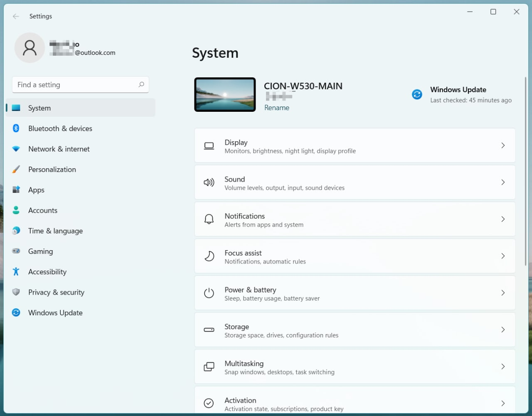Screen dimensions: 532x416
Task: Click the Windows Update sync icon at top right
Action: pyautogui.click(x=417, y=94)
